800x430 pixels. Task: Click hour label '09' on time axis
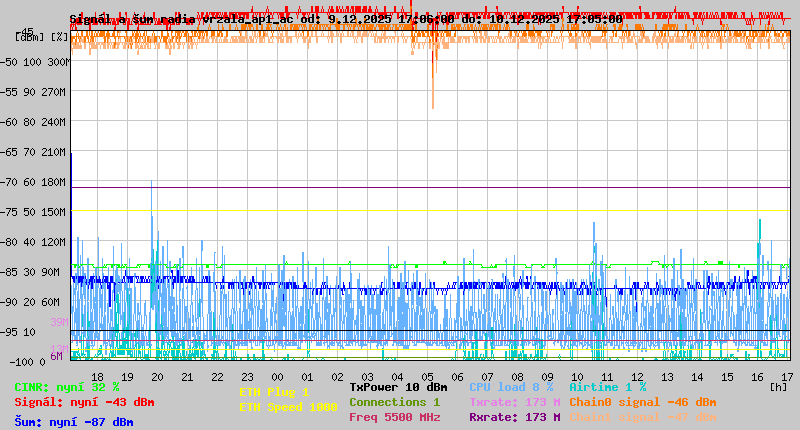click(x=547, y=377)
